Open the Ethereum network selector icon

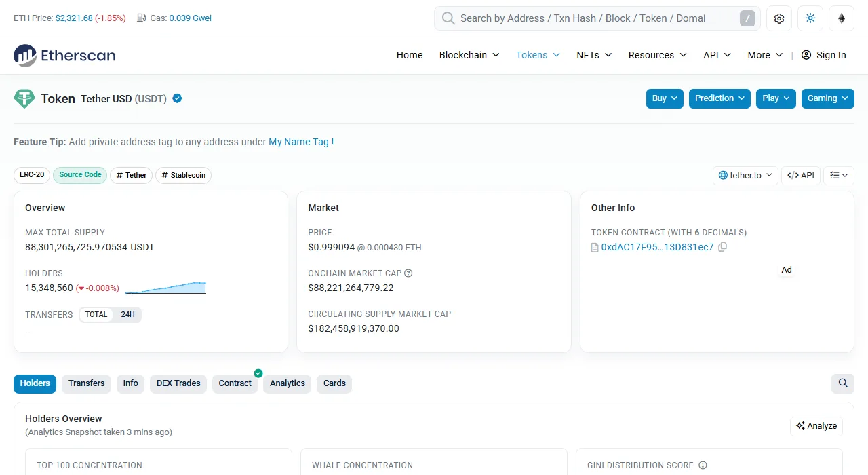842,18
